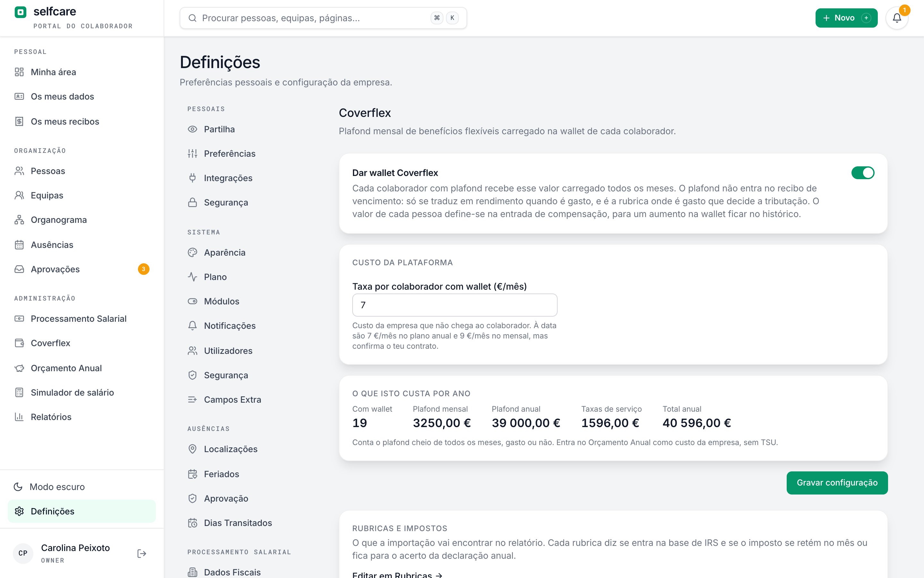
Task: Click the Aprovações badge showing 3
Action: pos(143,269)
